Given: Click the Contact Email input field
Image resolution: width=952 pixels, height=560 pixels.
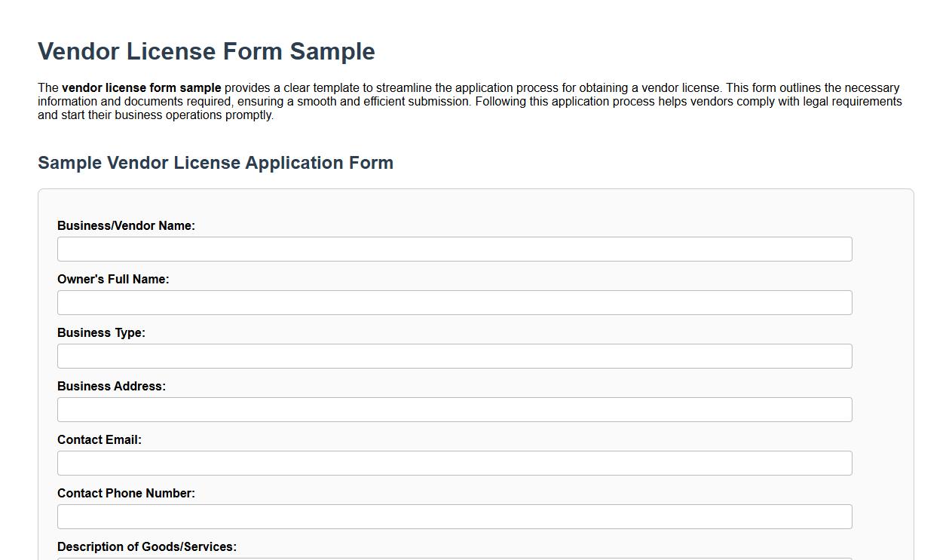Looking at the screenshot, I should 454,463.
